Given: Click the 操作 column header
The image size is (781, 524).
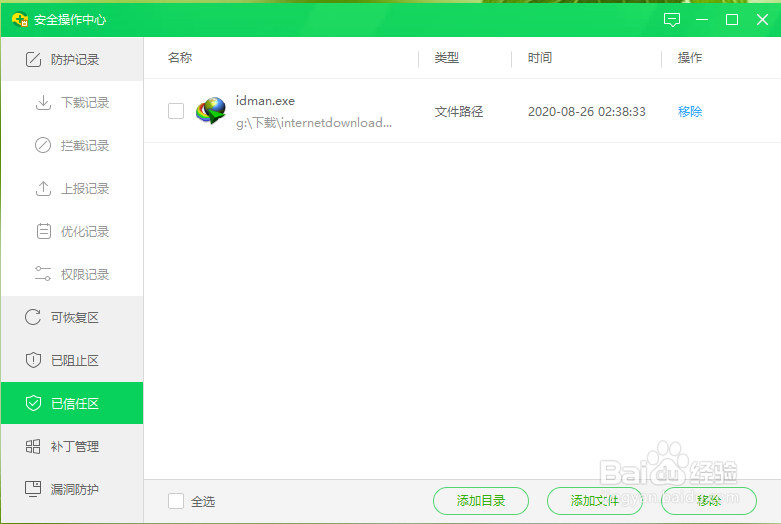Looking at the screenshot, I should 690,58.
